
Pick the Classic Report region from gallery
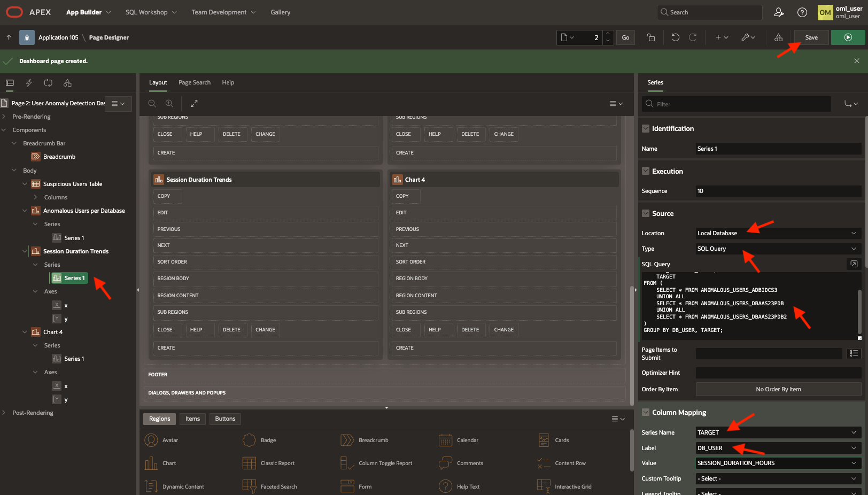click(x=268, y=463)
